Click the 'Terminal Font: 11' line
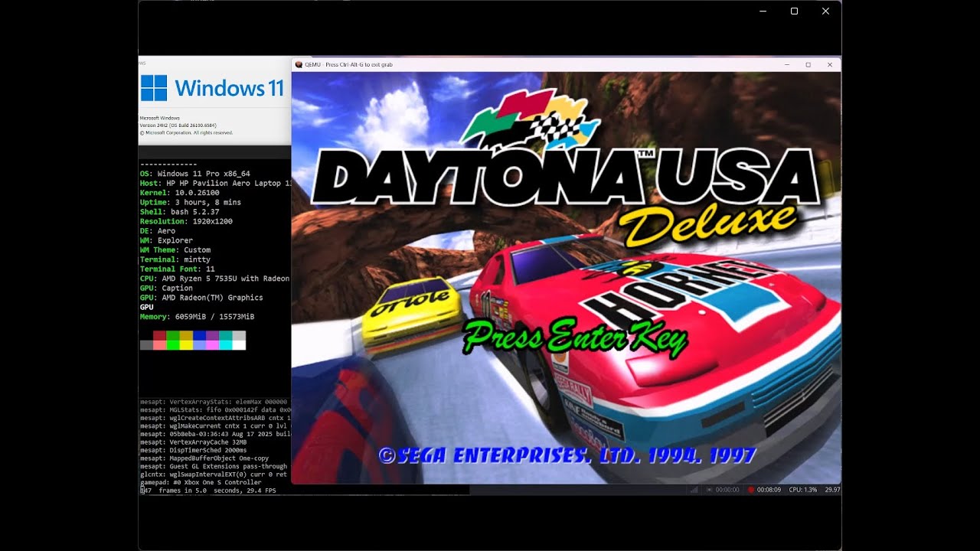The image size is (980, 551). [178, 269]
